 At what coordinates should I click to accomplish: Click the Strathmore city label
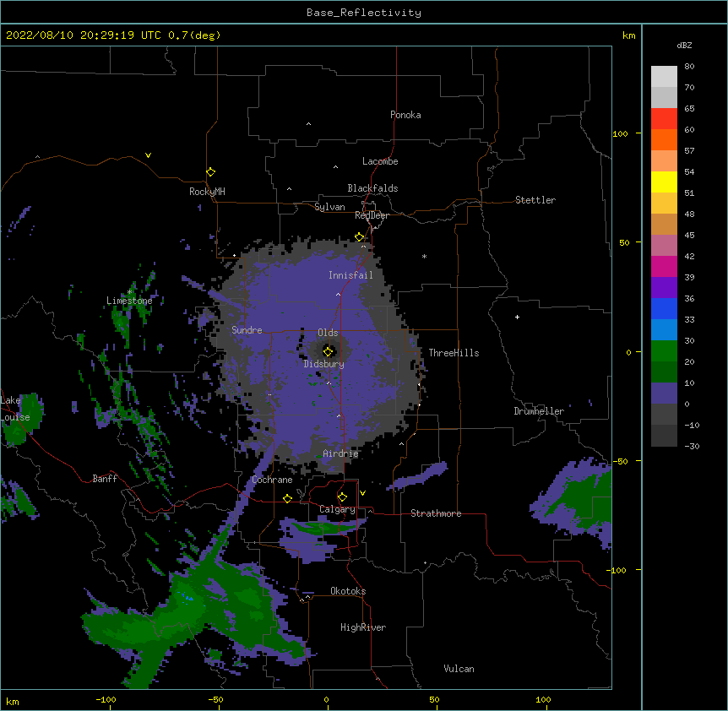tap(436, 513)
